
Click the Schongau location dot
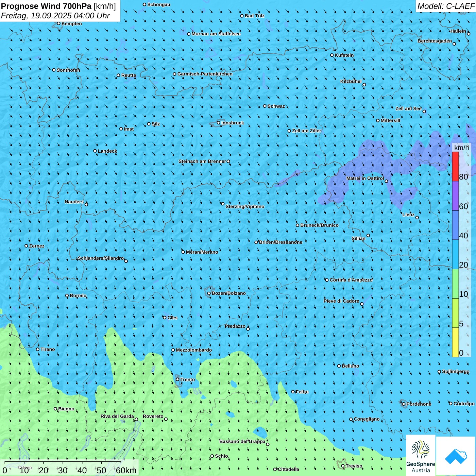(x=144, y=4)
